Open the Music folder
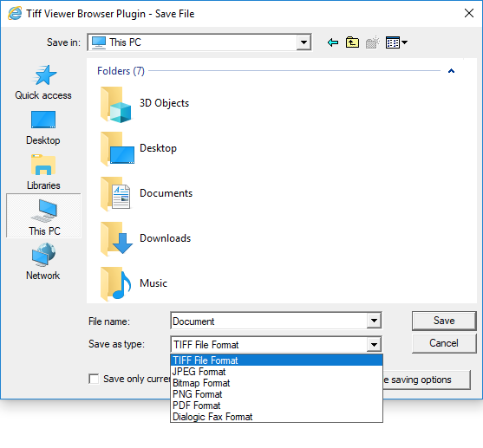Image resolution: width=483 pixels, height=448 pixels. (x=134, y=284)
